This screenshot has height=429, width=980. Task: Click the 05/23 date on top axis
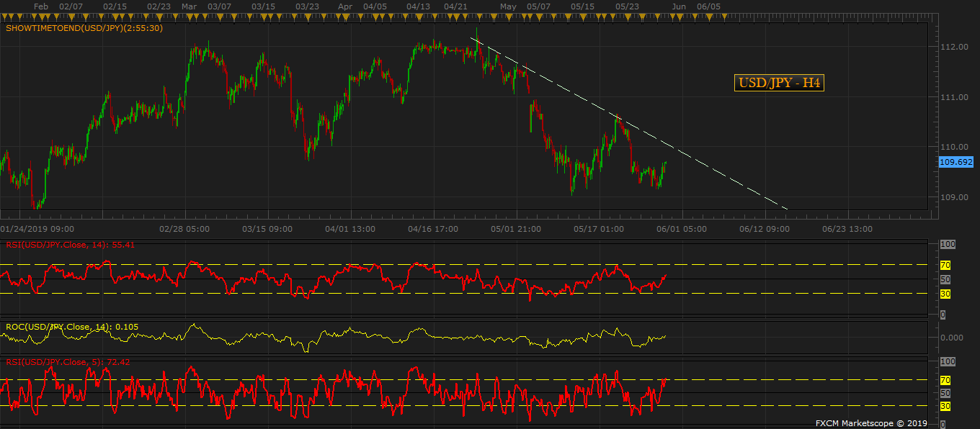pos(627,6)
